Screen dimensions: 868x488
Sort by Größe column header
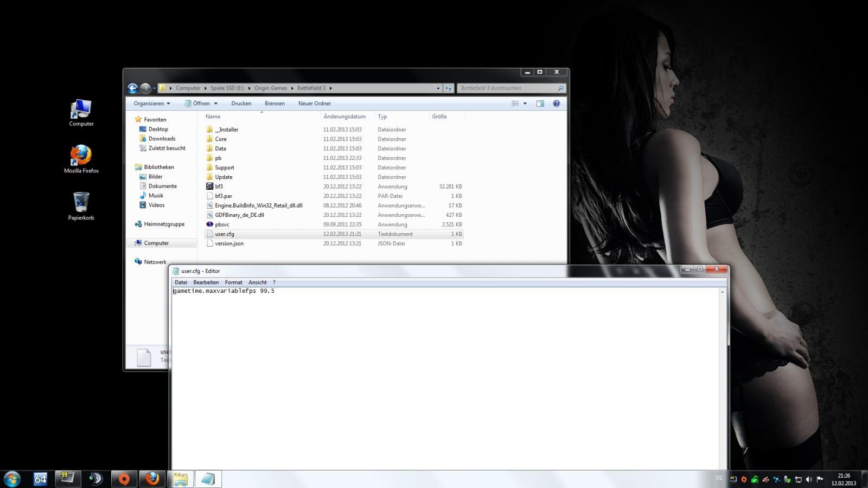point(439,117)
